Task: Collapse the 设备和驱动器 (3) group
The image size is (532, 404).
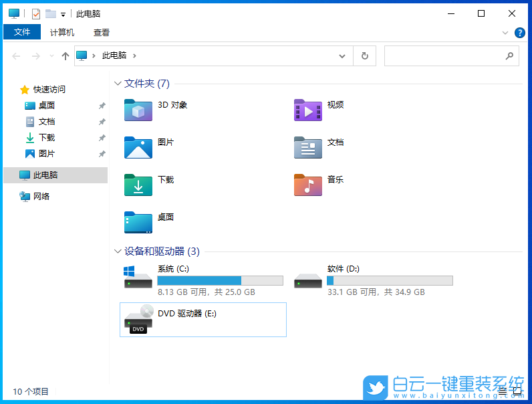Action: 118,251
